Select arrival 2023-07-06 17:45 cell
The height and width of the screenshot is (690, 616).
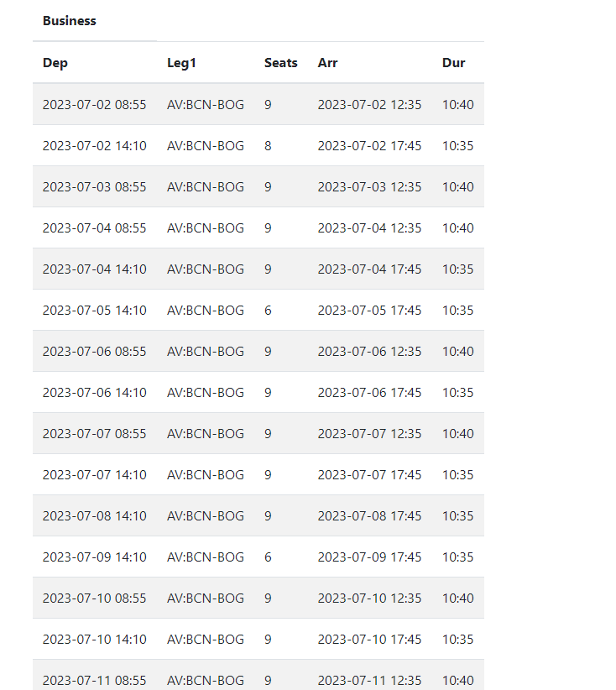click(369, 393)
